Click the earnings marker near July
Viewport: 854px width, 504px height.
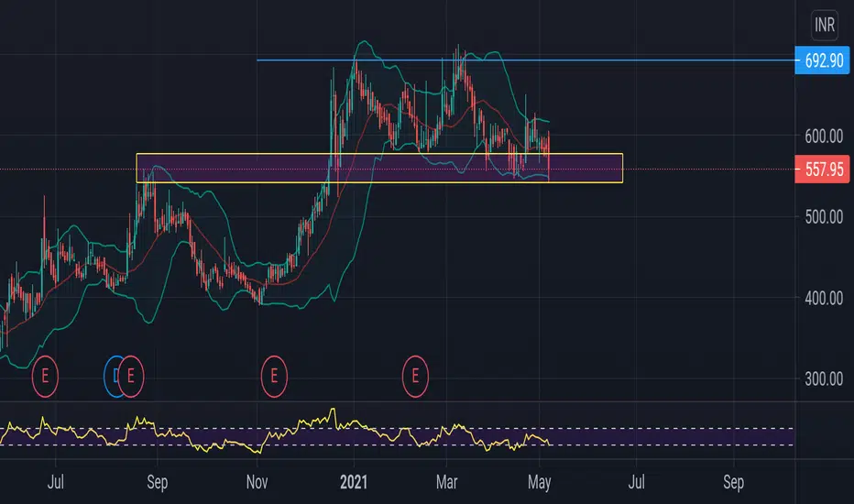pos(45,376)
